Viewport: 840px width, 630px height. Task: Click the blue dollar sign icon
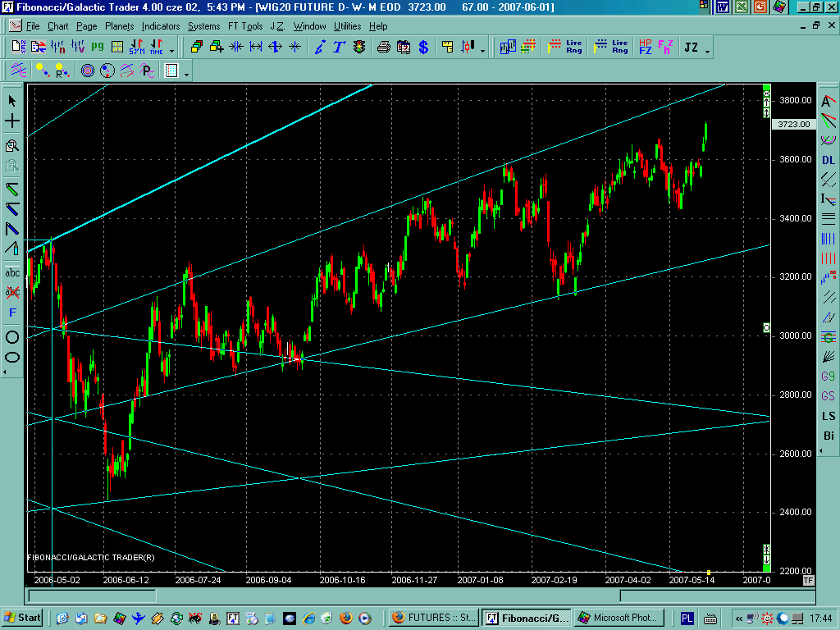point(423,48)
